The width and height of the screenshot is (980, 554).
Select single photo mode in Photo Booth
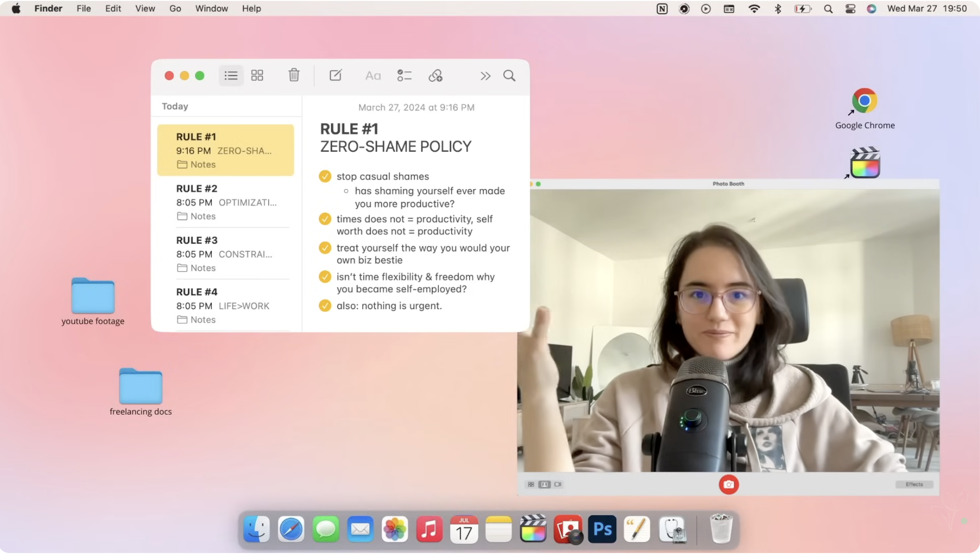544,485
